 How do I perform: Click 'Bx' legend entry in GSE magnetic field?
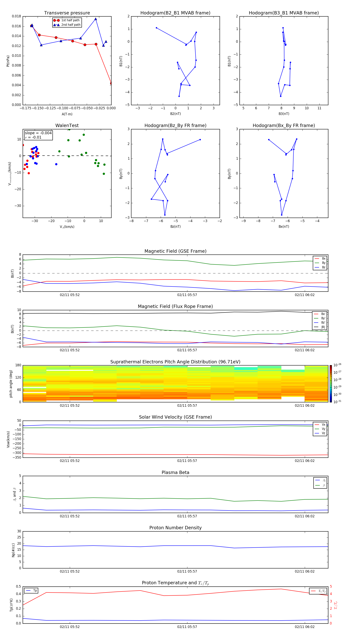320,259
